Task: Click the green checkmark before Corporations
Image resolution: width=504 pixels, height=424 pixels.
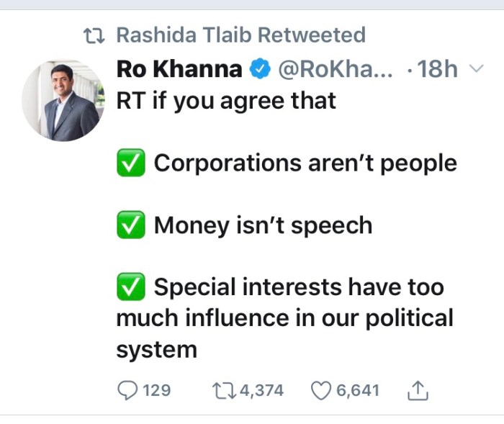Action: click(131, 163)
